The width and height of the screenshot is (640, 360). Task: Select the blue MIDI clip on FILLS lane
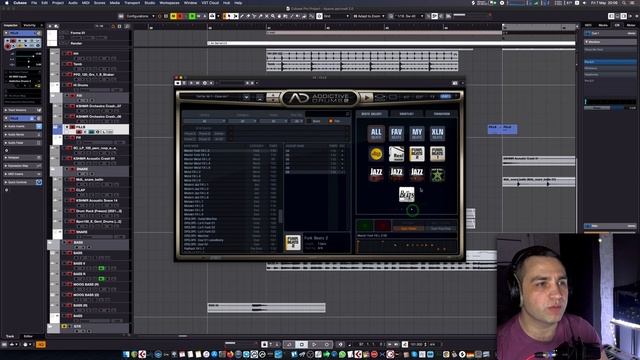click(502, 129)
